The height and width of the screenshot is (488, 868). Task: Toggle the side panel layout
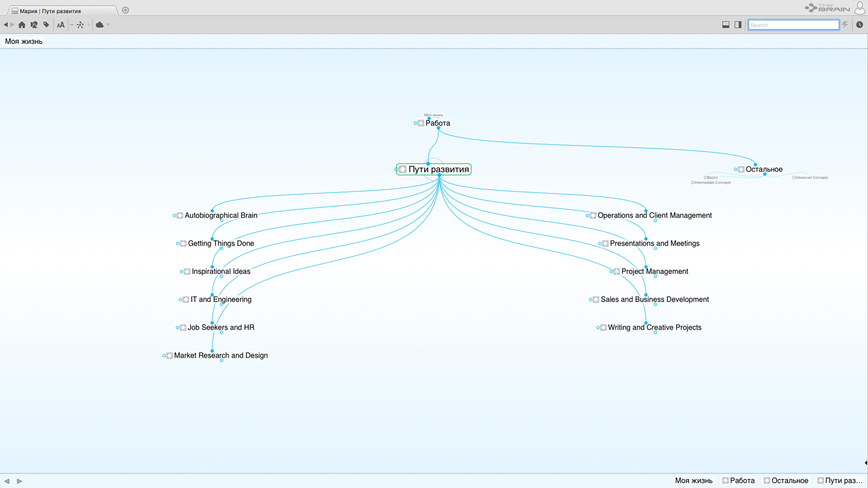tap(738, 25)
